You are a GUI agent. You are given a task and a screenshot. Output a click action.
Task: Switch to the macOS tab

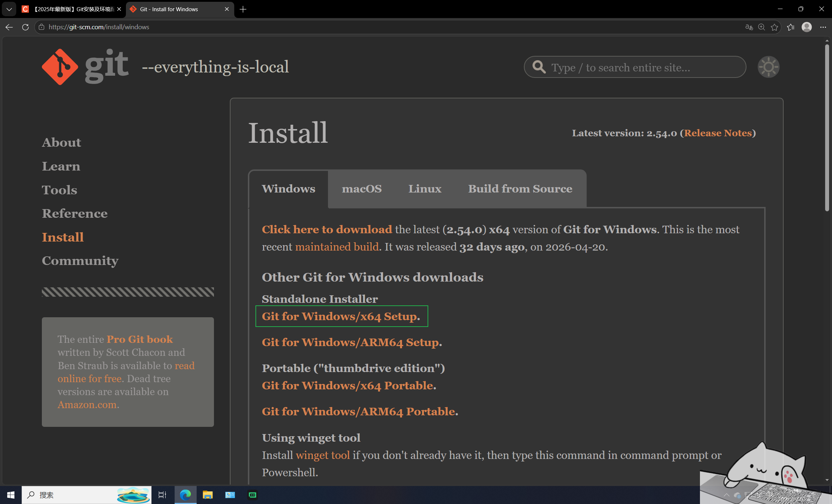click(362, 189)
